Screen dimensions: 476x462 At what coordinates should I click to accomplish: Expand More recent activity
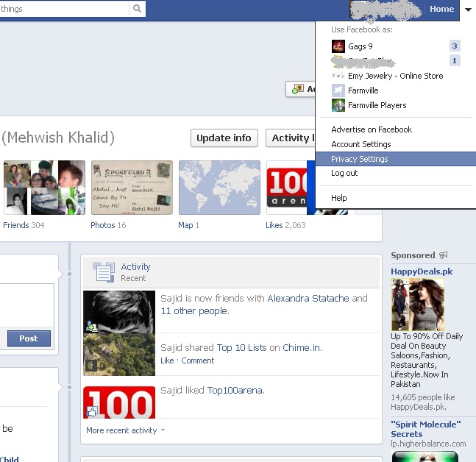click(x=125, y=430)
